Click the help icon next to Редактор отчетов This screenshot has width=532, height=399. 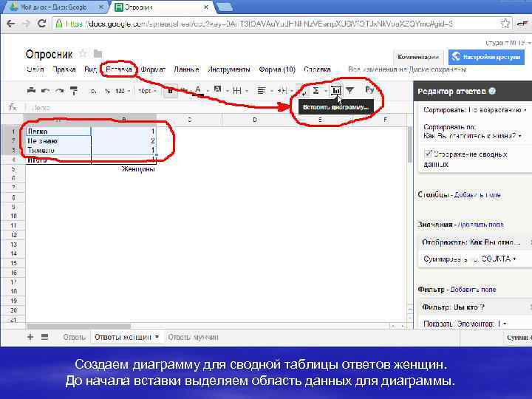point(492,91)
